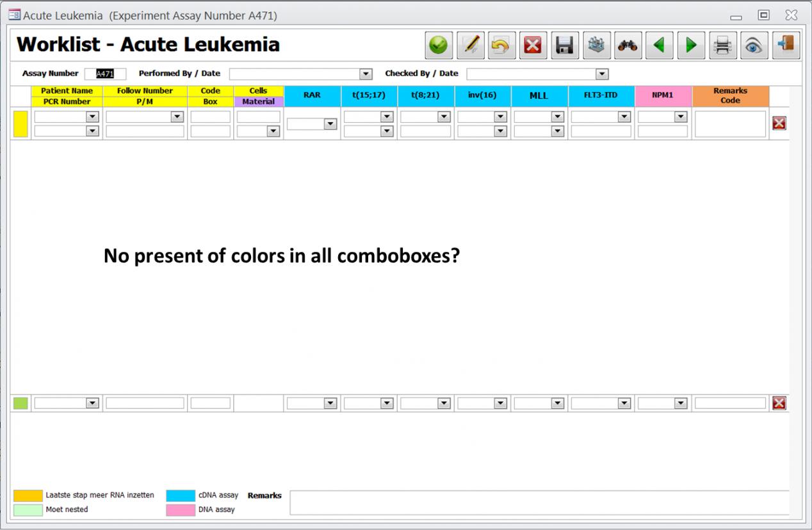Click the 'FLT3-ITD' column header
Image resolution: width=812 pixels, height=530 pixels.
coord(601,95)
